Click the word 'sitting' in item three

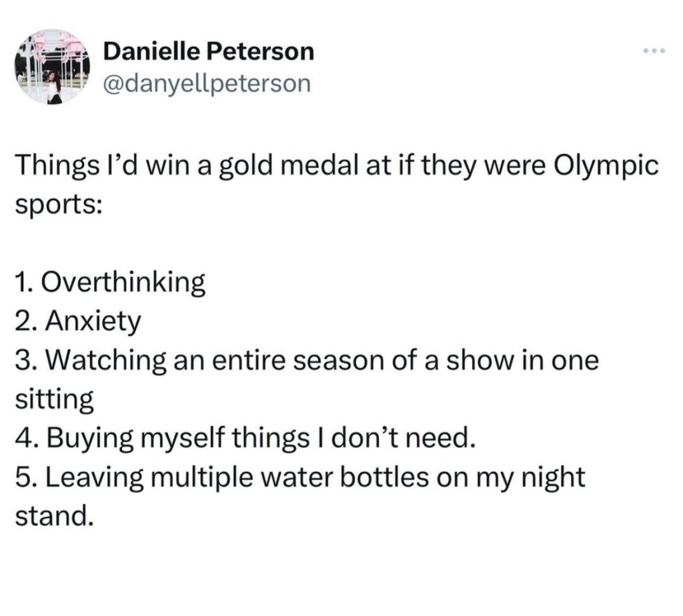pos(53,400)
